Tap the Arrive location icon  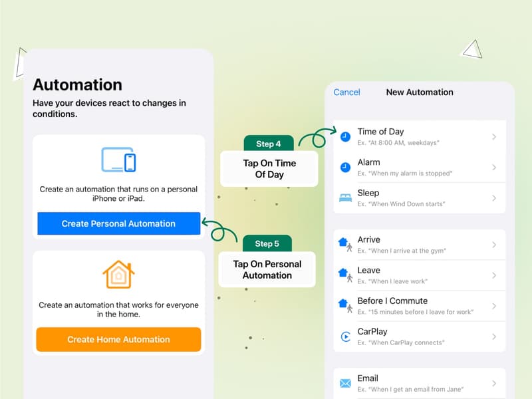coord(344,244)
